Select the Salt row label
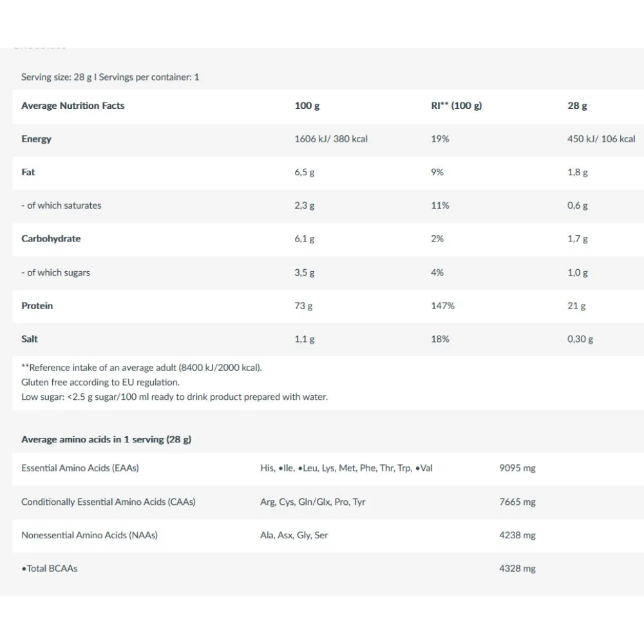The image size is (644, 644). tap(29, 339)
